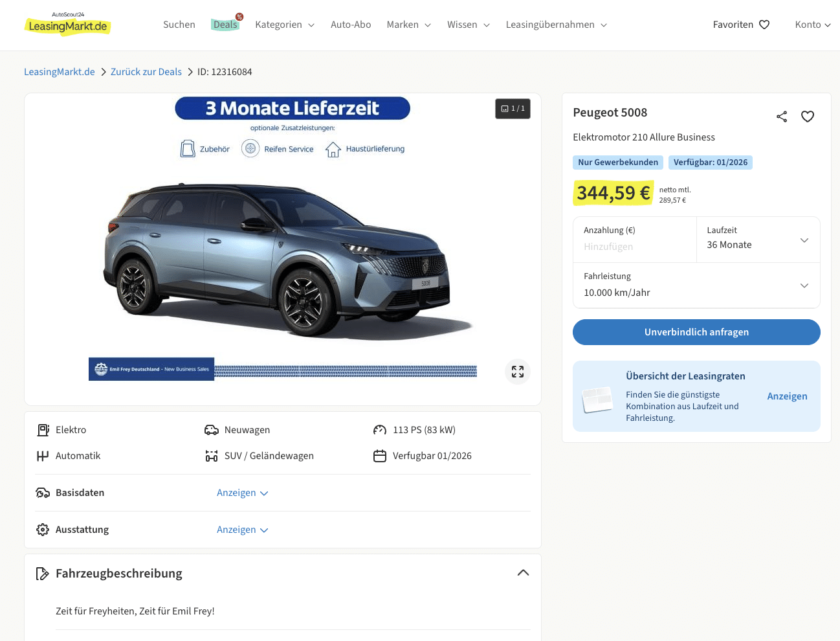Image resolution: width=840 pixels, height=641 pixels.
Task: Click Unverbindlich anfragen button
Action: (x=696, y=332)
